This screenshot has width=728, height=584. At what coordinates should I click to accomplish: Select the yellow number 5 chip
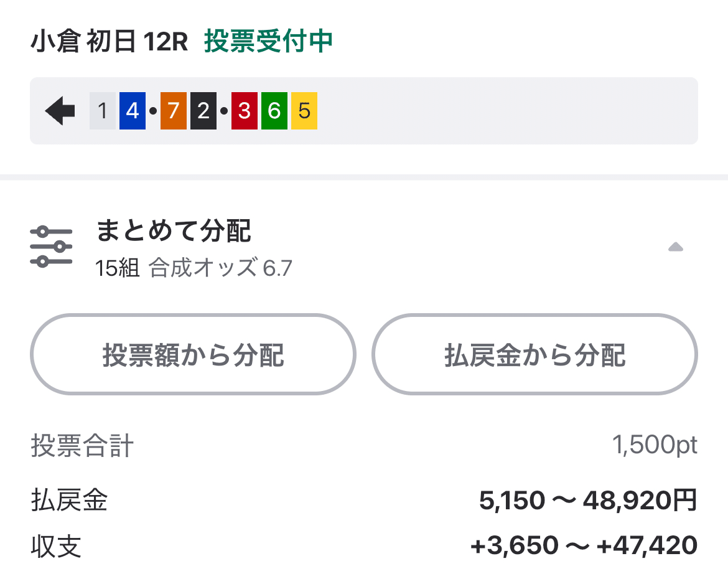[304, 110]
